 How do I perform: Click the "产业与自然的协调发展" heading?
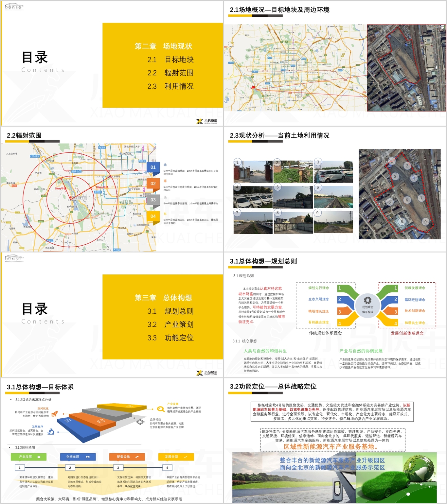pos(361,351)
